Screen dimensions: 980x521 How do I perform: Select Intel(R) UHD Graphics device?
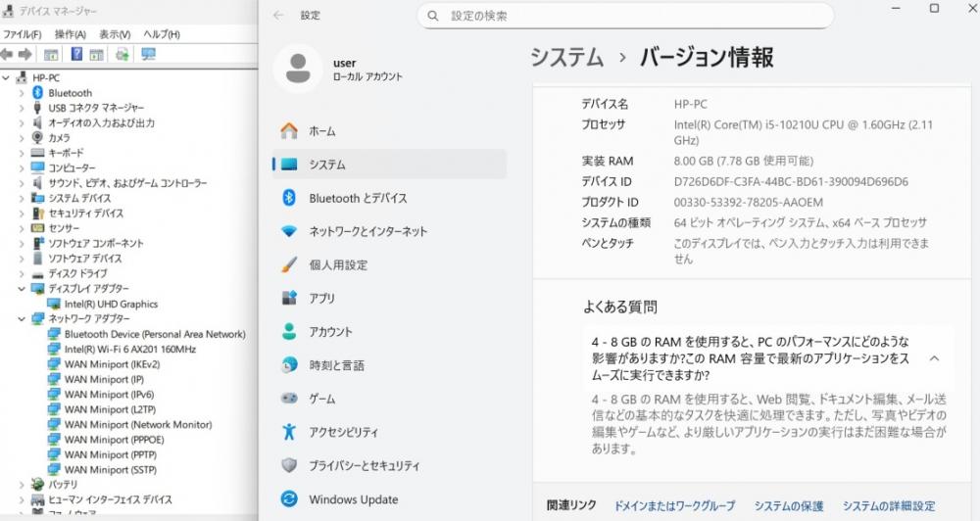(x=111, y=305)
